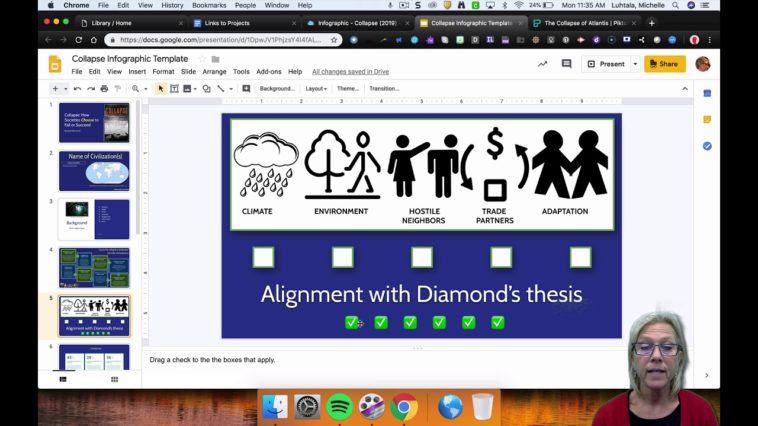Open the Arrange menu
Screen dimensions: 758x426
point(214,72)
